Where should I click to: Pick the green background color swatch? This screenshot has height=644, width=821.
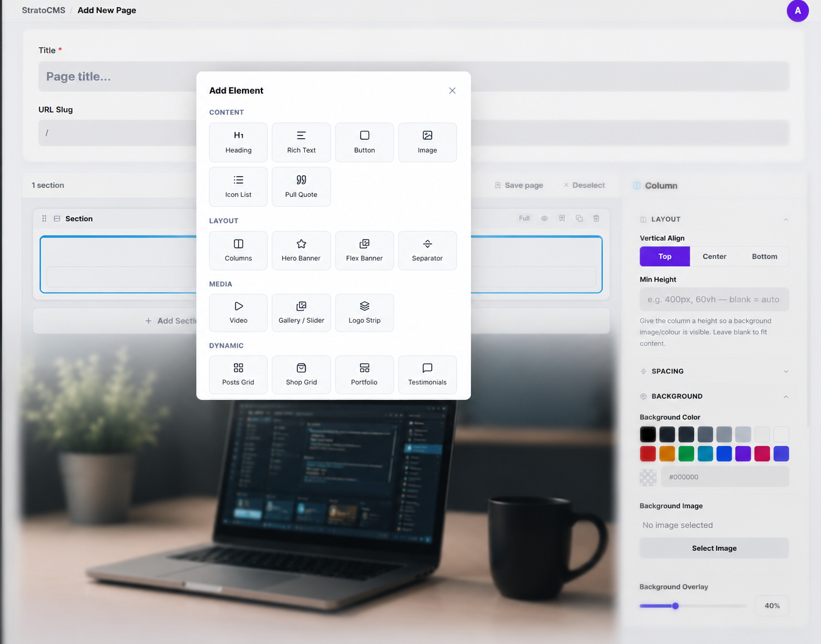coord(686,453)
